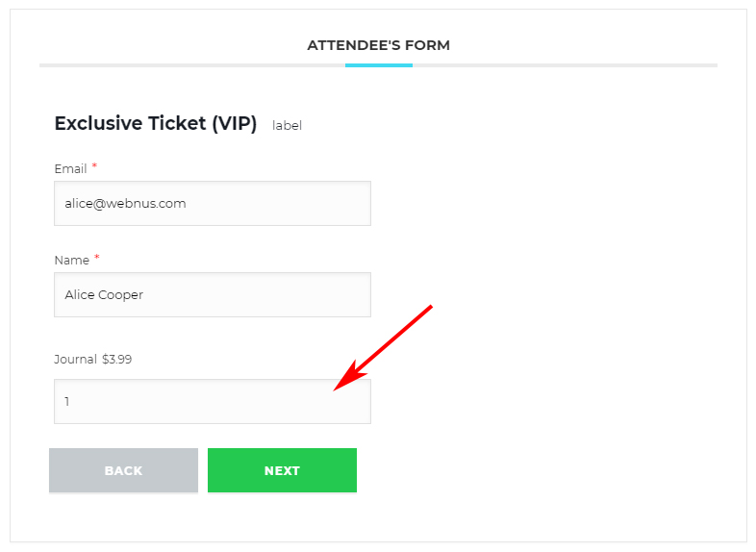This screenshot has height=552, width=756.
Task: Click the gray progress line right of blue
Action: [x=565, y=65]
